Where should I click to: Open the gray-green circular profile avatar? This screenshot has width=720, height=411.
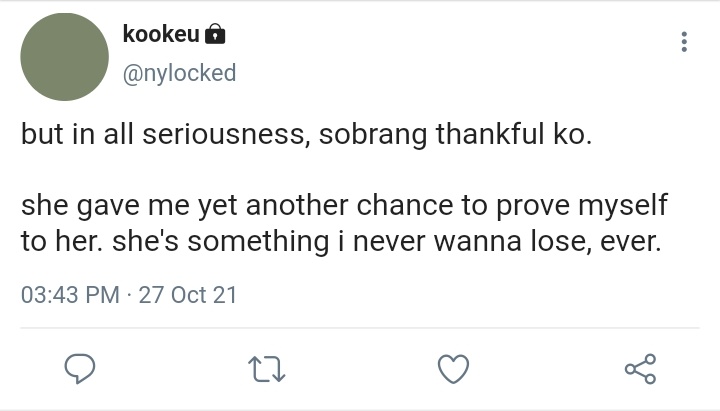click(x=65, y=57)
